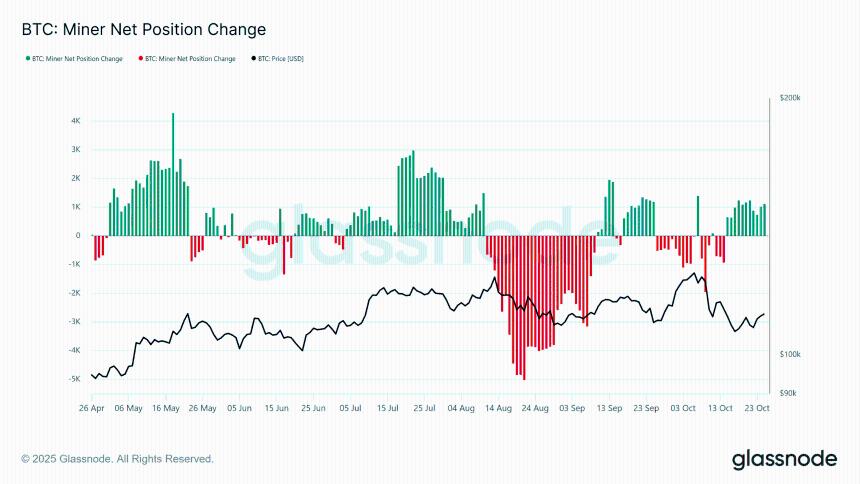
Task: Click the $90k label on right axis
Action: tap(789, 393)
